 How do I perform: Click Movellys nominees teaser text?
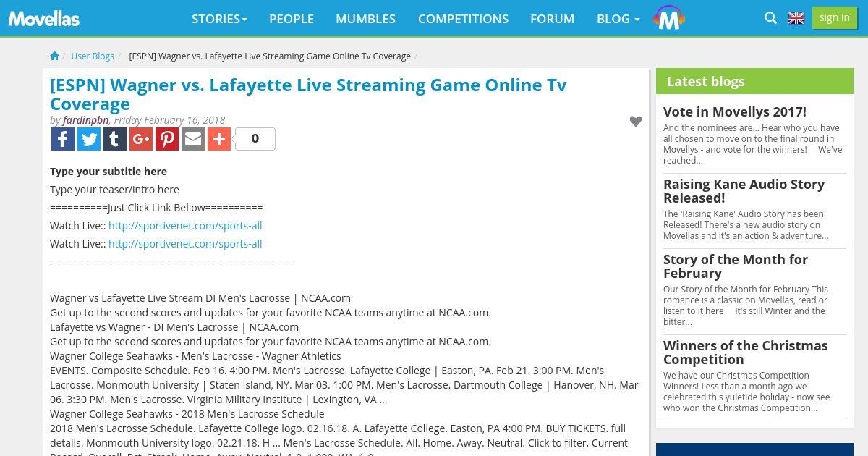(x=753, y=144)
